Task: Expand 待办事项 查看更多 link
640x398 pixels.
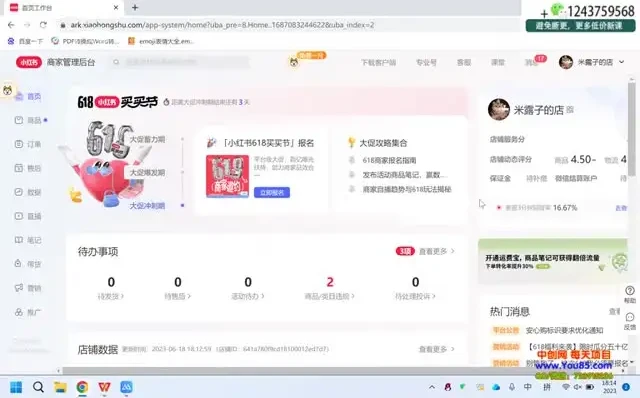Action: 436,251
